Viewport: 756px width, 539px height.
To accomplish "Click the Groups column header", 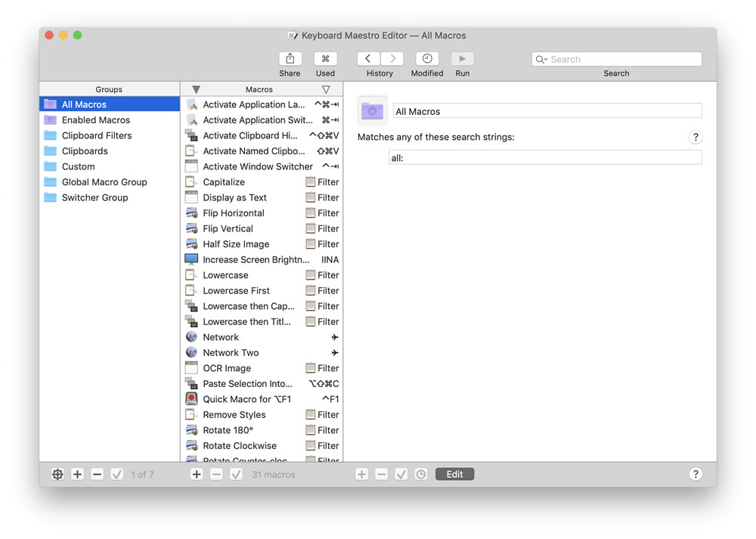I will coord(109,89).
